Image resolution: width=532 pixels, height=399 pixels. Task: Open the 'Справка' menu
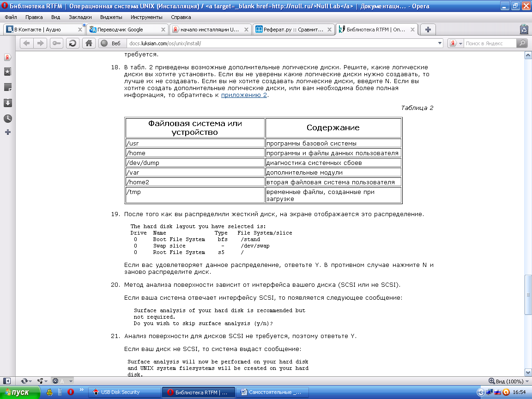tap(181, 17)
